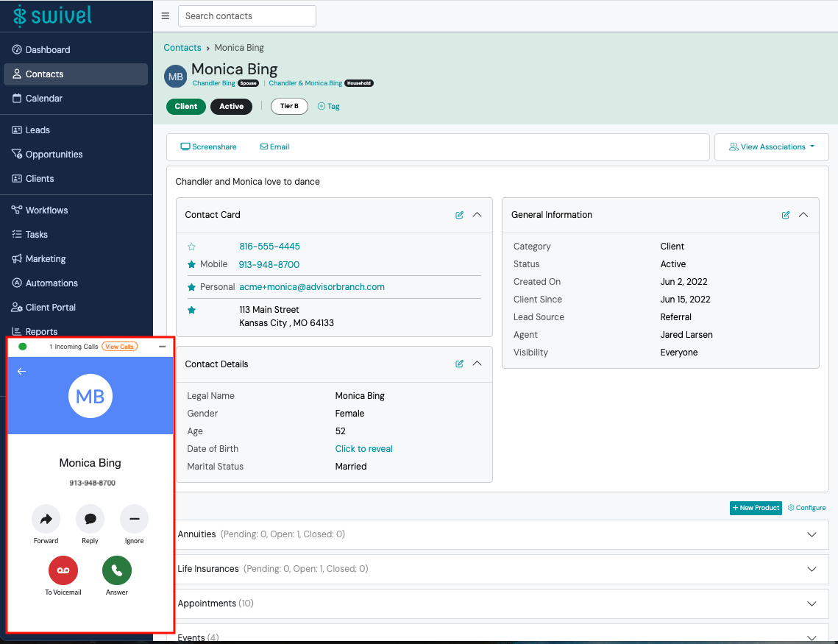838x644 pixels.
Task: Click the green call status indicator
Action: click(23, 347)
